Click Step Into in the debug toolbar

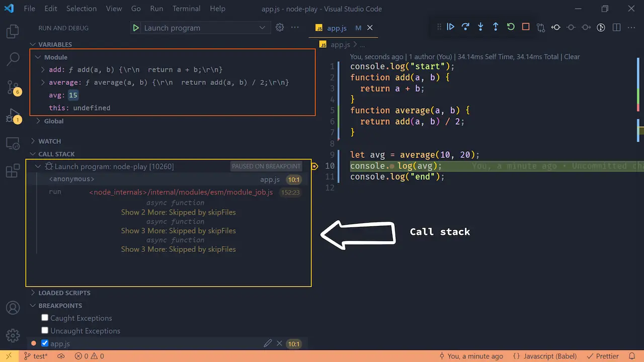pos(480,27)
